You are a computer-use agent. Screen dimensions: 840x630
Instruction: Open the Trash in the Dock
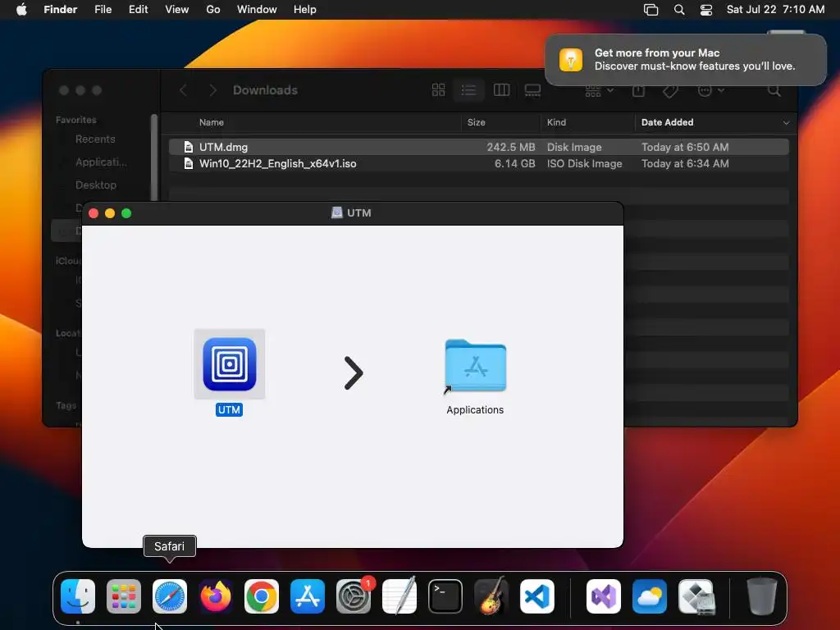pos(762,596)
